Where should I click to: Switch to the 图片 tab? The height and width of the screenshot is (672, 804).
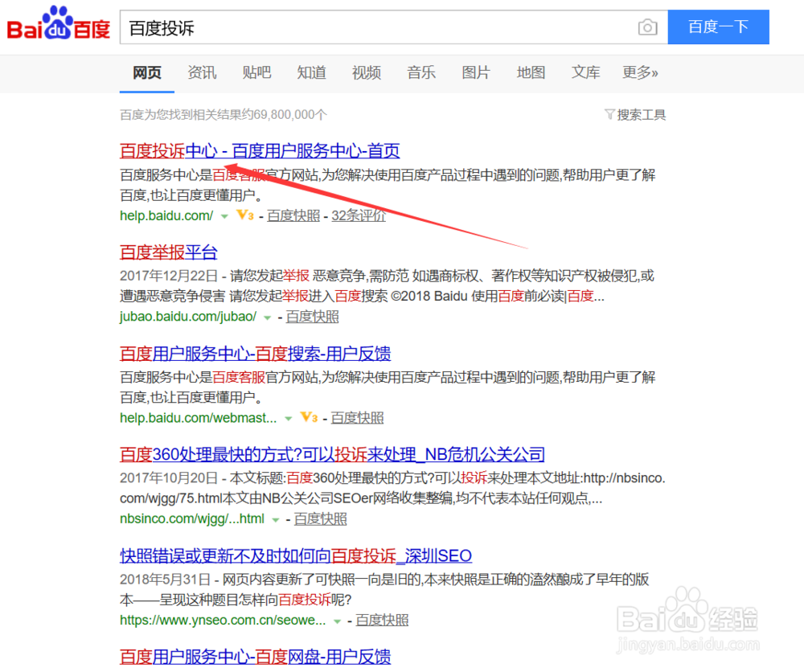476,72
